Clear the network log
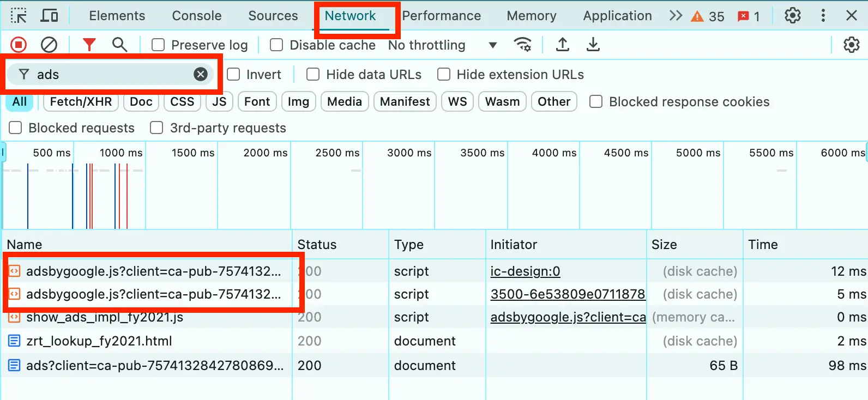This screenshot has width=868, height=400. [x=49, y=45]
